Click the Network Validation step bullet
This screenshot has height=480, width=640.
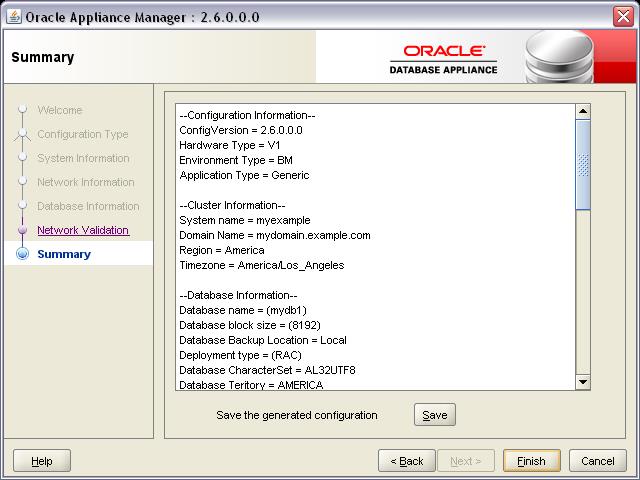pos(22,230)
